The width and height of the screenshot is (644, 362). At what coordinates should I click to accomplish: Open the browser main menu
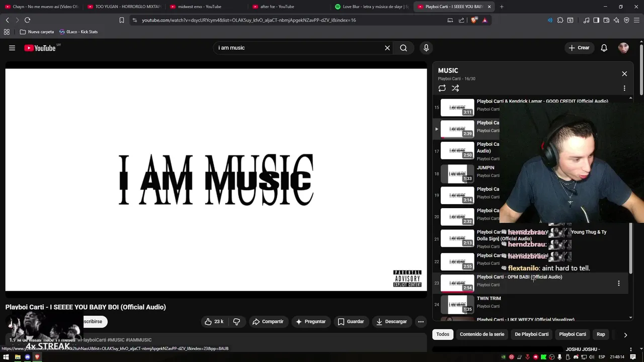pos(636,20)
